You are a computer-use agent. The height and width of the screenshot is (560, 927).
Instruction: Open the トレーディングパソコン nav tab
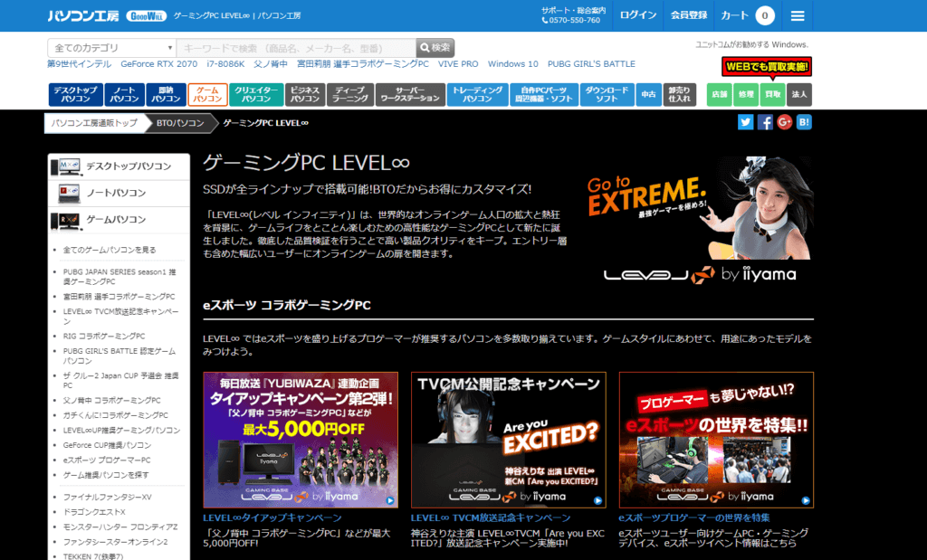[478, 94]
